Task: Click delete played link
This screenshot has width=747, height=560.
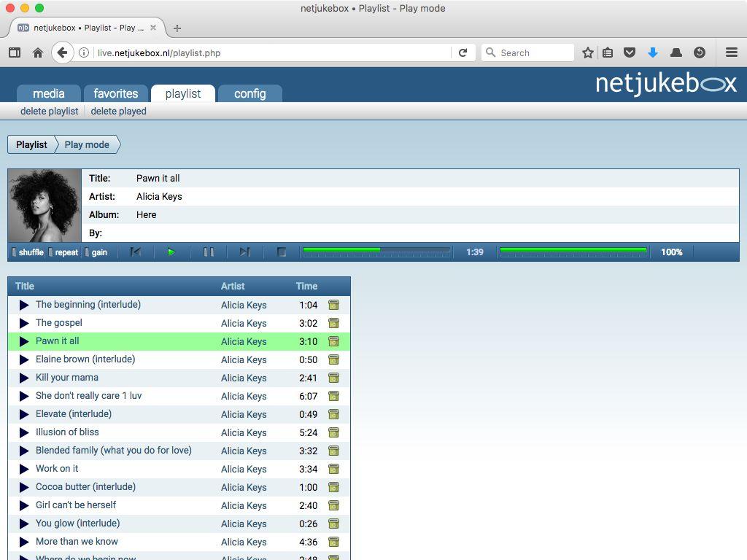Action: click(119, 111)
